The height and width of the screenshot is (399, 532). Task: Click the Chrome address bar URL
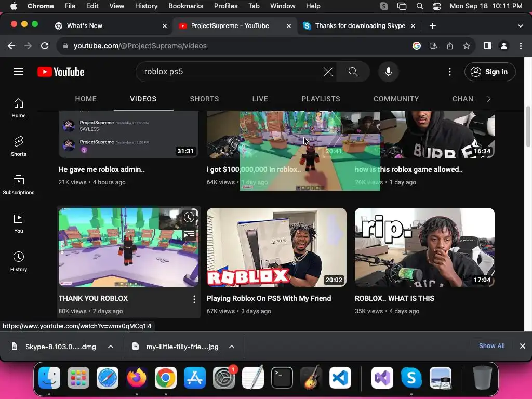[140, 46]
